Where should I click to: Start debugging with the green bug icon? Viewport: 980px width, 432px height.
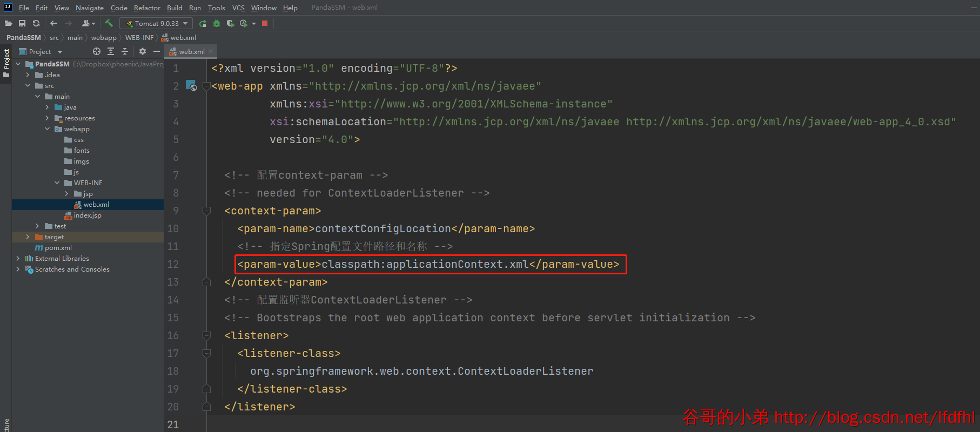point(217,23)
